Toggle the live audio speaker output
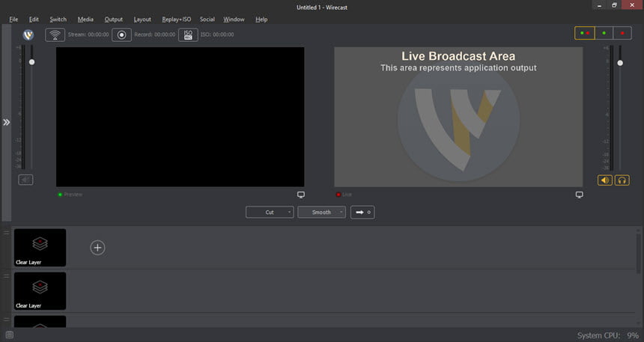 [605, 180]
